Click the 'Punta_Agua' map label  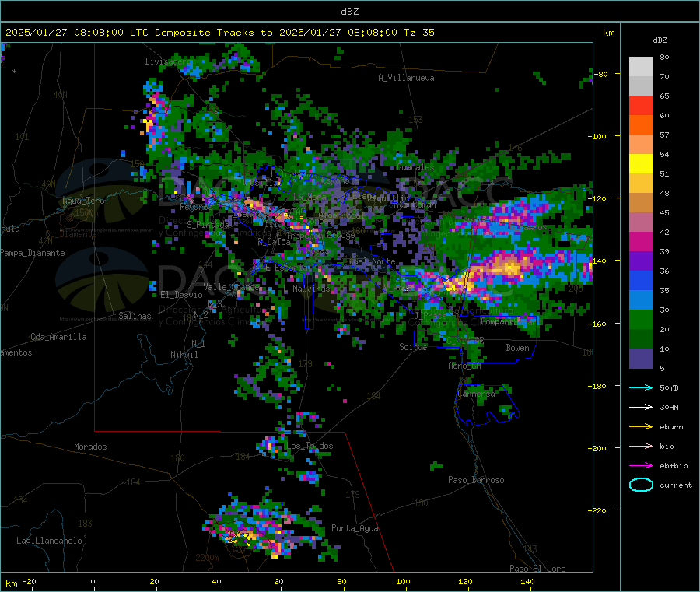[x=355, y=528]
